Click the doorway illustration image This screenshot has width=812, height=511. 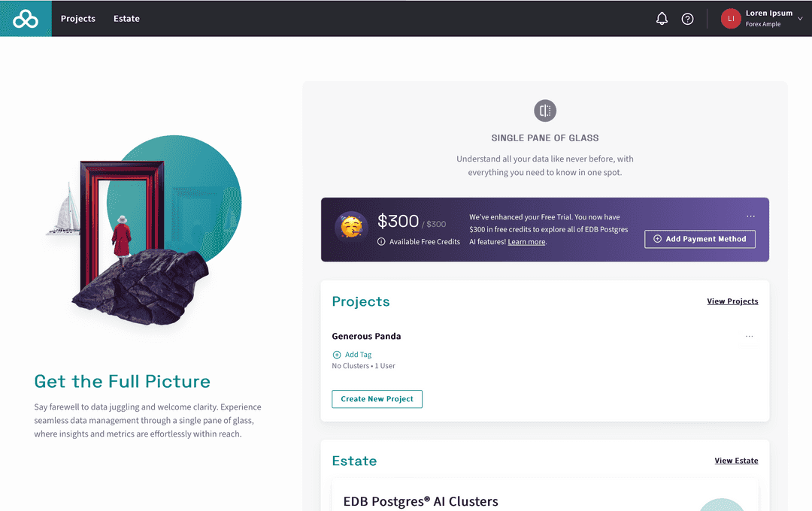143,233
